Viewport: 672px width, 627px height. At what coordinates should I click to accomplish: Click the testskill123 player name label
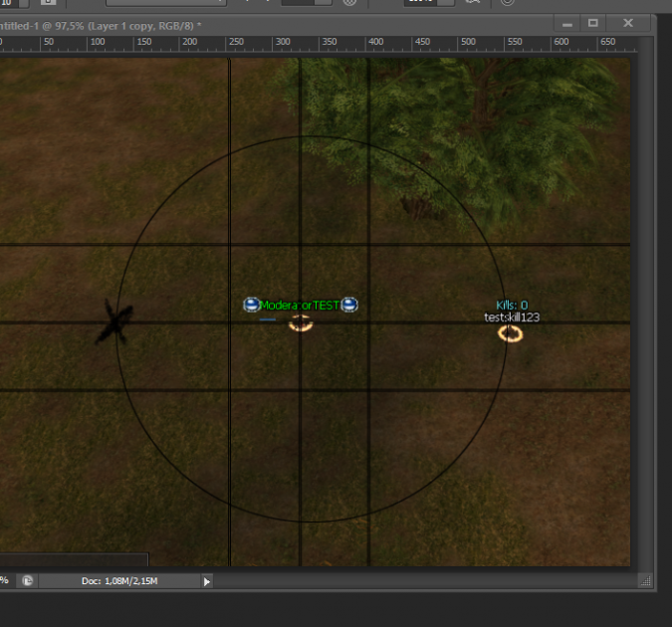click(512, 317)
